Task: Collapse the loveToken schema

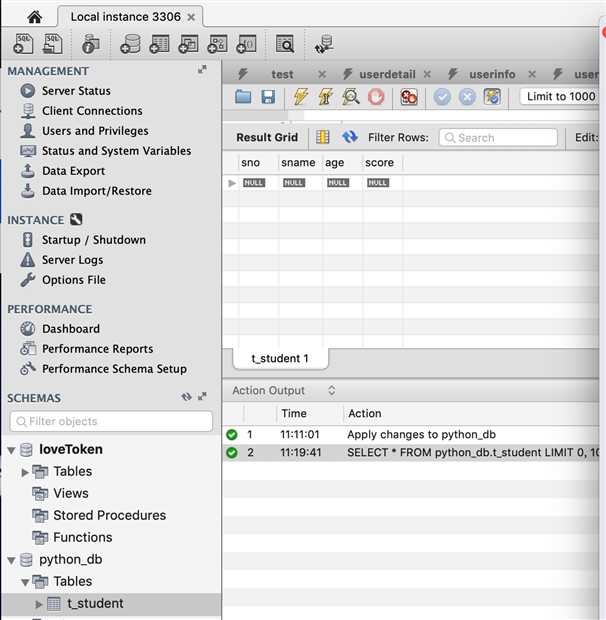Action: pos(11,450)
